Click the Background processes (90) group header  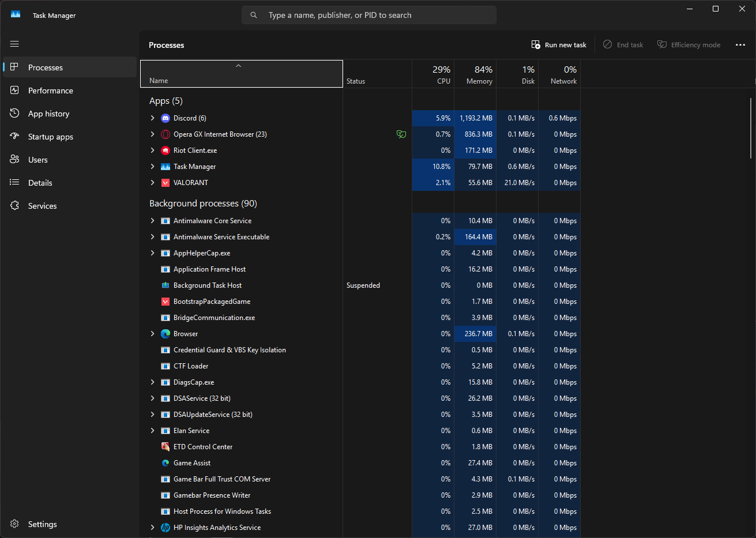click(x=203, y=204)
